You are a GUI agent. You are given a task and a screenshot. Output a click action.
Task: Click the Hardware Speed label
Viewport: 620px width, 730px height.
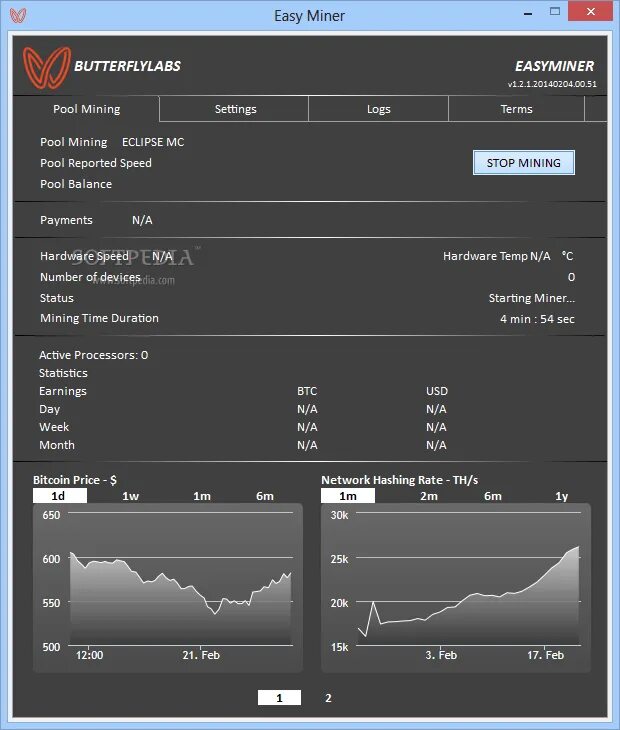[84, 256]
